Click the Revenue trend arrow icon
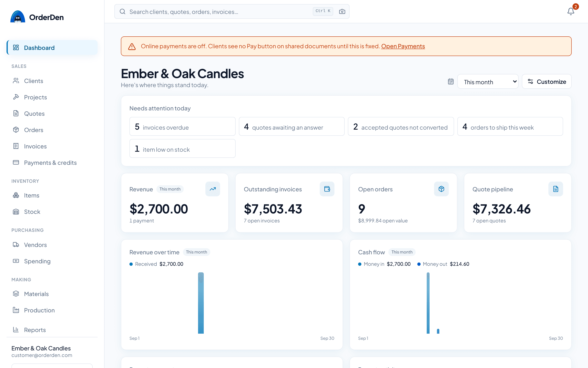 213,189
